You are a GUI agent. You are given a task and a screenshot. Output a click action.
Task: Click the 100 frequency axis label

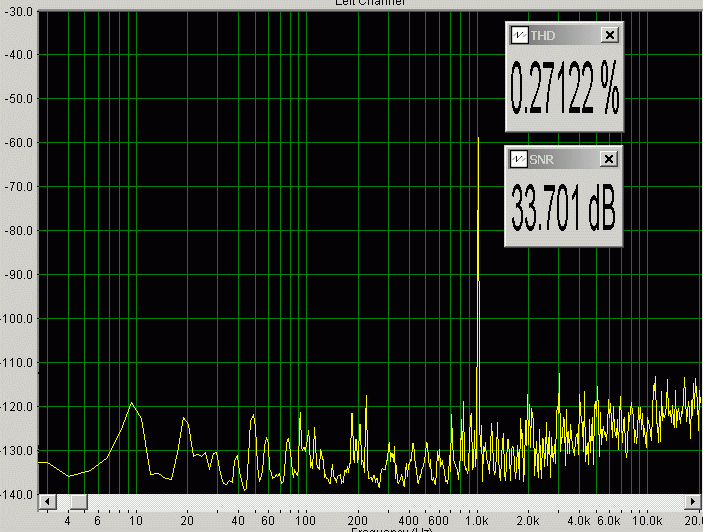coord(305,521)
